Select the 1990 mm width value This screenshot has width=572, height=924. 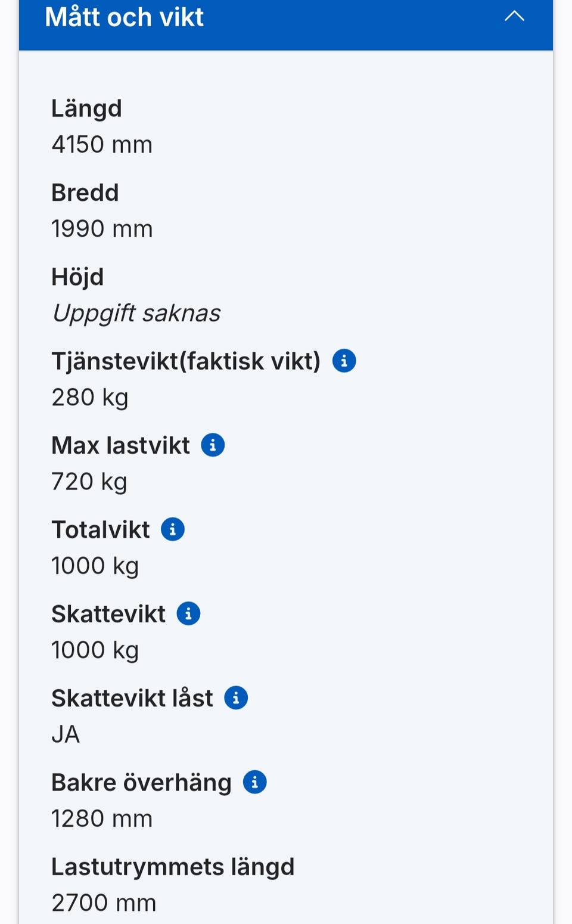pos(102,229)
